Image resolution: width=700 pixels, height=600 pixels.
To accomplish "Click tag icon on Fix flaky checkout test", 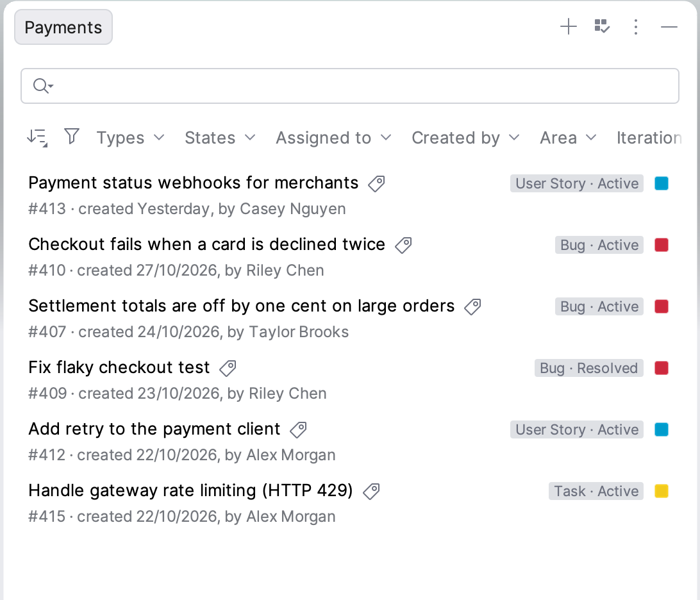I will [228, 369].
